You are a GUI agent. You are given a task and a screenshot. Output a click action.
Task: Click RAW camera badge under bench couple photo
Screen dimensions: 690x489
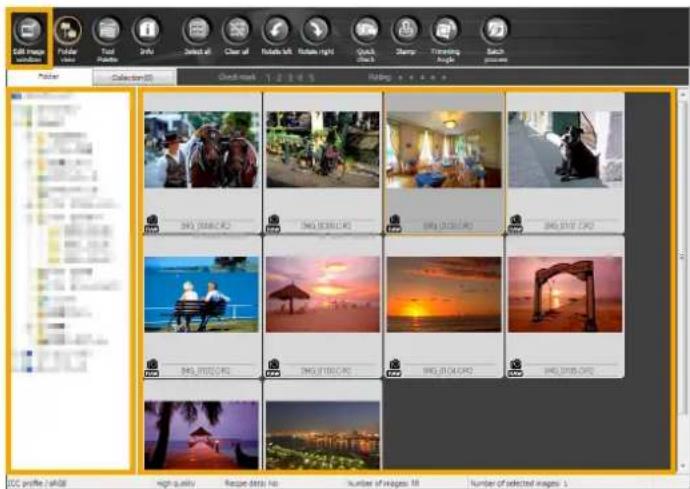coord(152,368)
